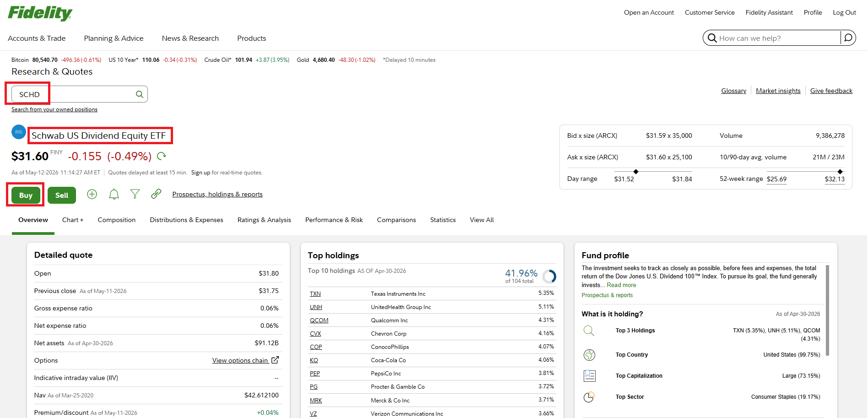The height and width of the screenshot is (418, 868).
Task: Select the Overview tab
Action: 33,220
